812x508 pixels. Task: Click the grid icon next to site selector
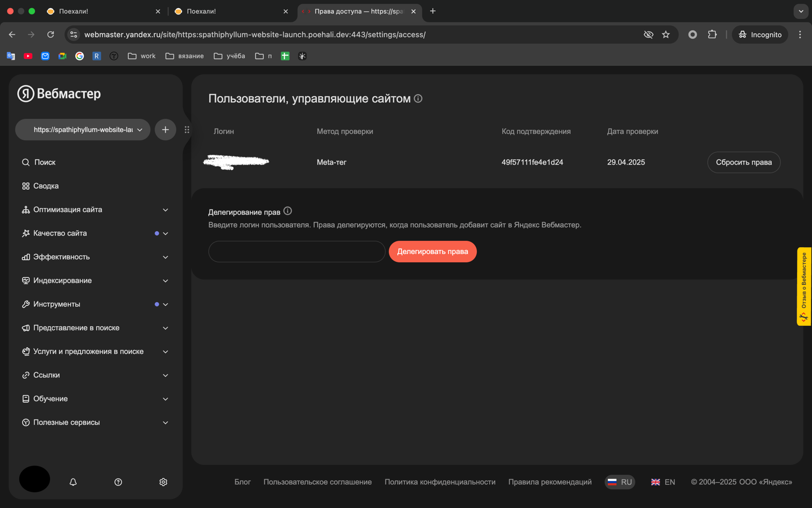click(x=187, y=130)
